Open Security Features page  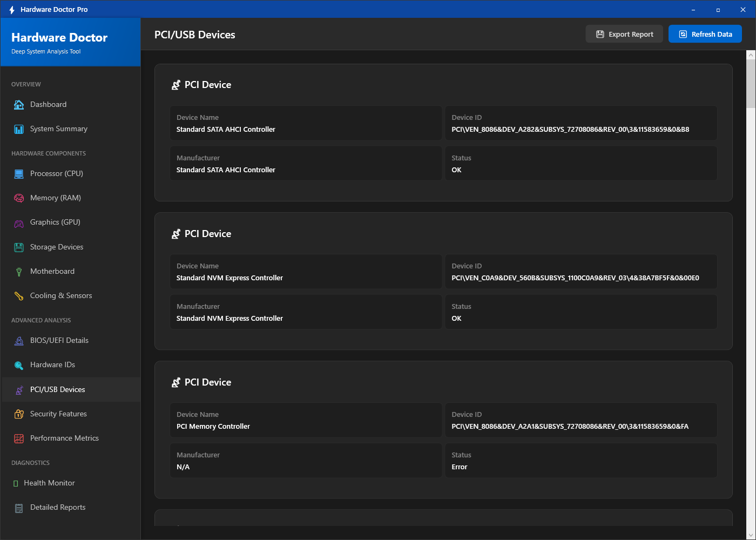71,414
